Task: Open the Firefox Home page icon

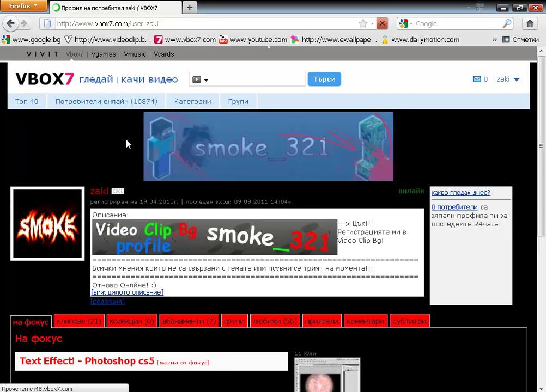Action: [x=530, y=23]
